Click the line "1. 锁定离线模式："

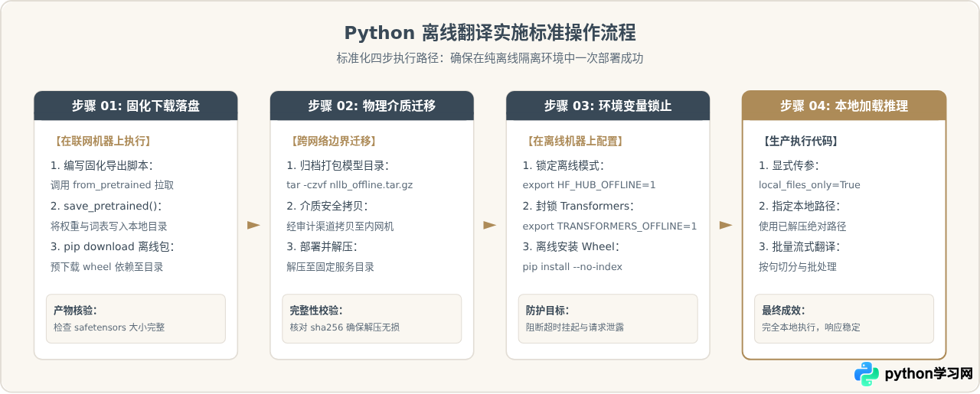[x=563, y=165]
